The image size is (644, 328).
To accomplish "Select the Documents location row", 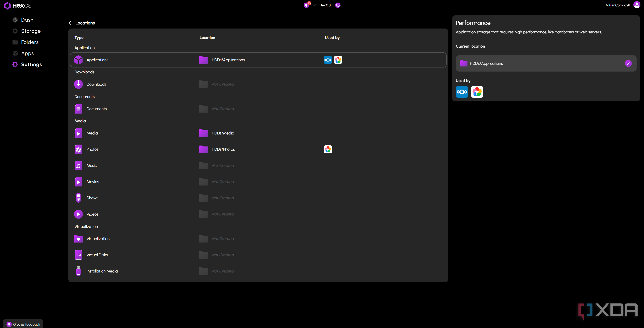I will (x=258, y=109).
